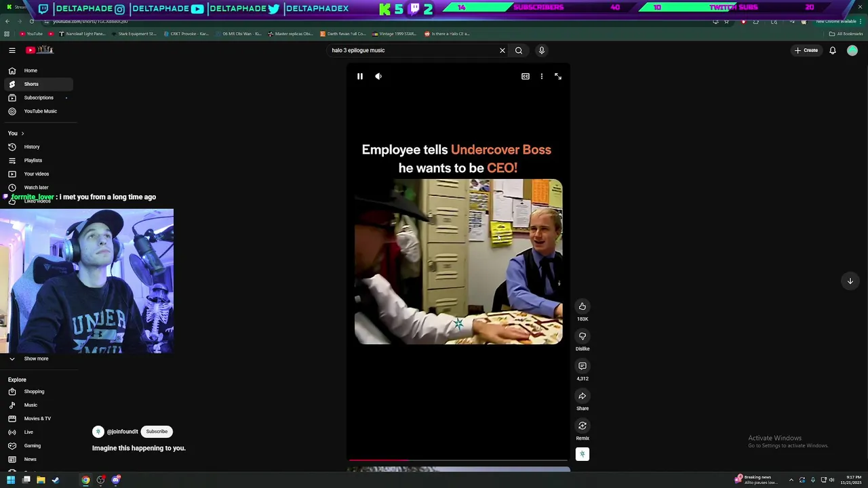Viewport: 868px width, 488px height.
Task: Share this Short
Action: pyautogui.click(x=583, y=396)
